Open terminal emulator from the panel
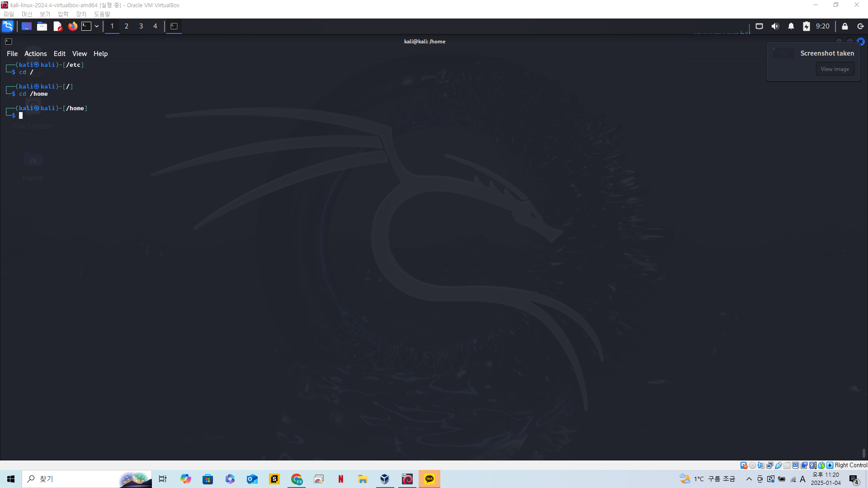Image resolution: width=868 pixels, height=488 pixels. [86, 26]
